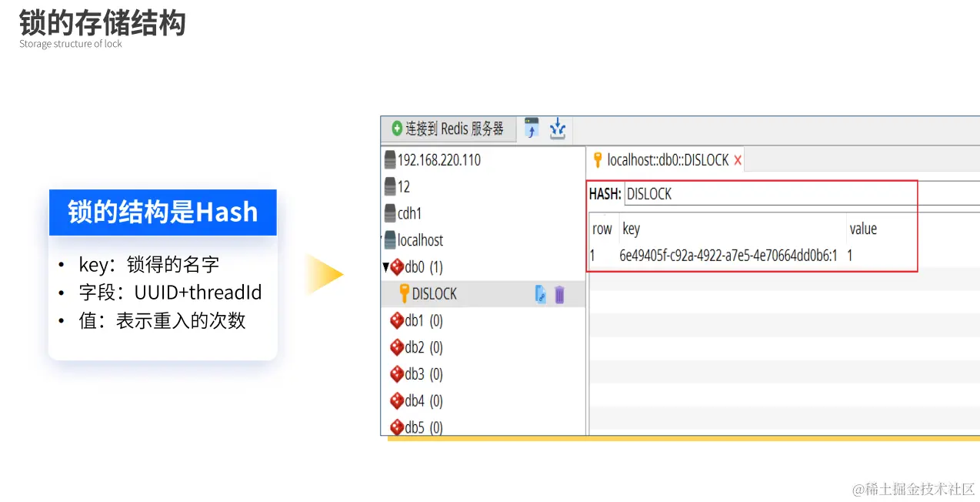The image size is (980, 502).
Task: Select the cdh1 server entry
Action: pos(409,213)
